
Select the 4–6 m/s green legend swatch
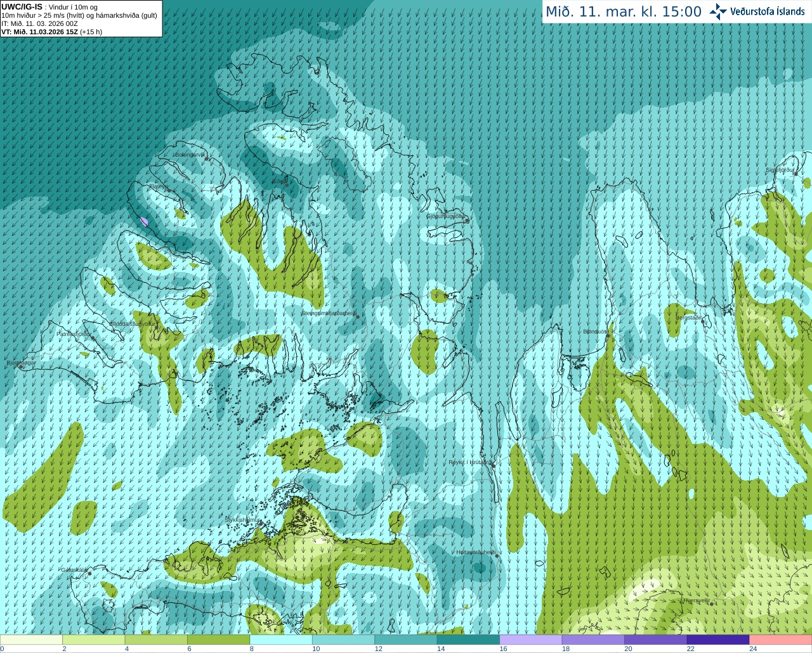coord(156,640)
